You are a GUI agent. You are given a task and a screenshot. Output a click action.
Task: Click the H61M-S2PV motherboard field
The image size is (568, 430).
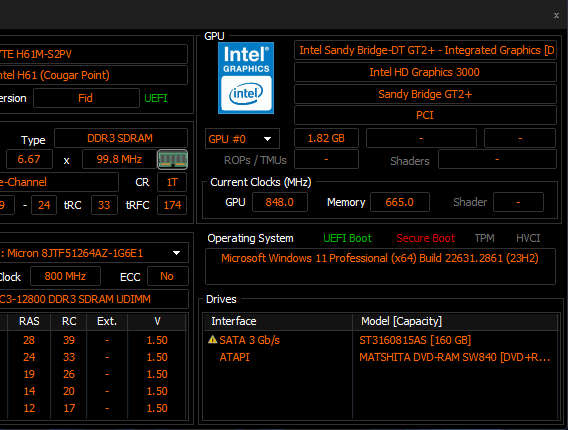[93, 54]
